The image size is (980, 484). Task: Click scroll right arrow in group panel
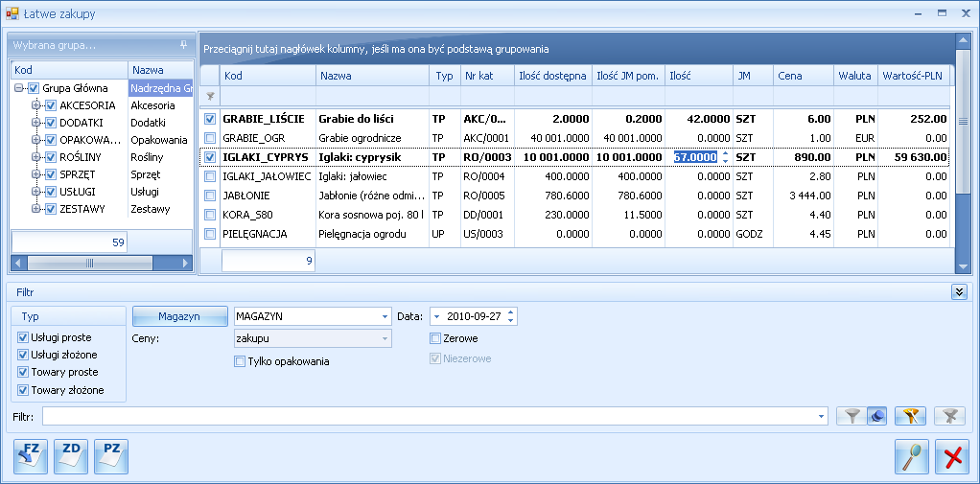coord(185,263)
